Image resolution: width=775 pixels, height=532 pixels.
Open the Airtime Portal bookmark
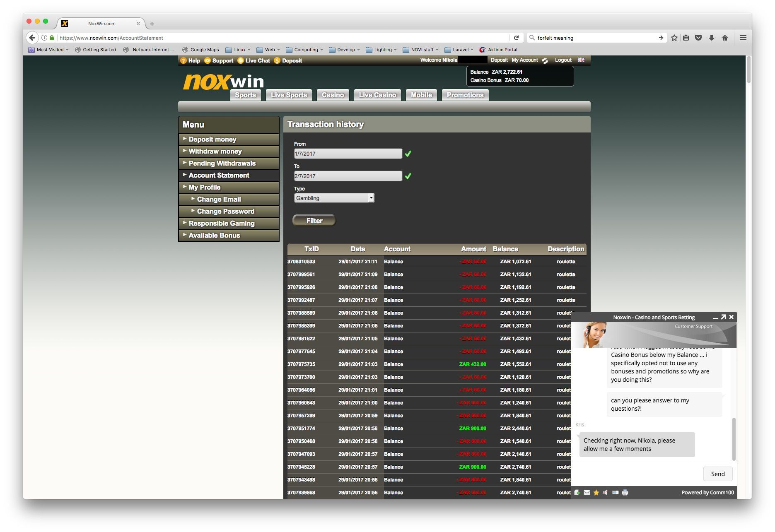(498, 50)
